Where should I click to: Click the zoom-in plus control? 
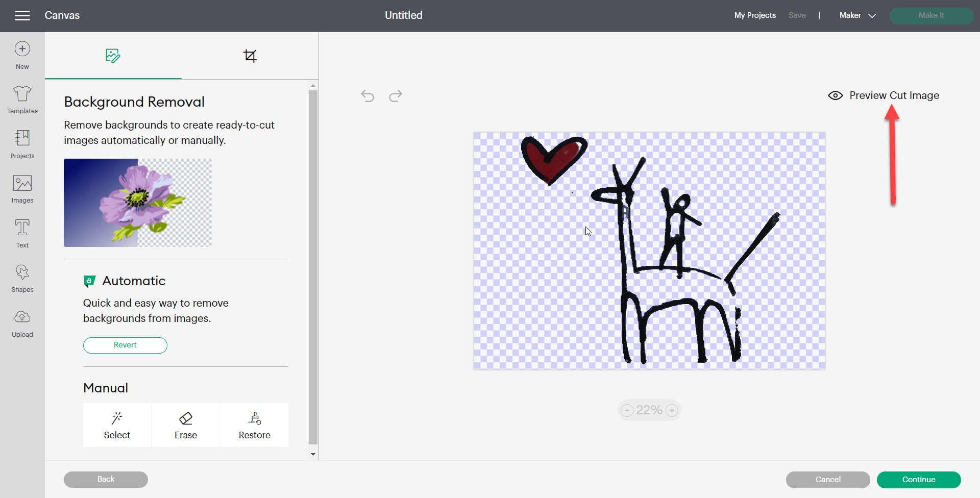click(x=672, y=410)
